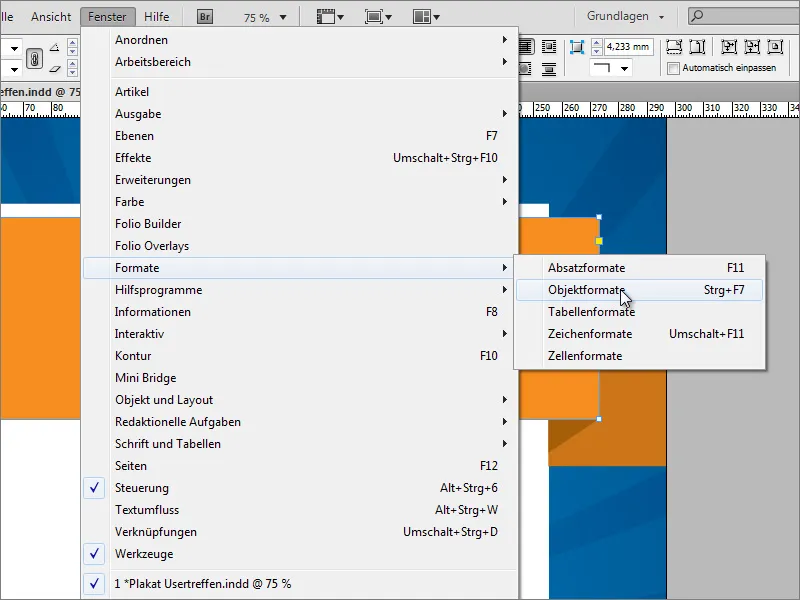Screen dimensions: 800x600
Task: Increase corner size with up stepper
Action: pyautogui.click(x=596, y=43)
